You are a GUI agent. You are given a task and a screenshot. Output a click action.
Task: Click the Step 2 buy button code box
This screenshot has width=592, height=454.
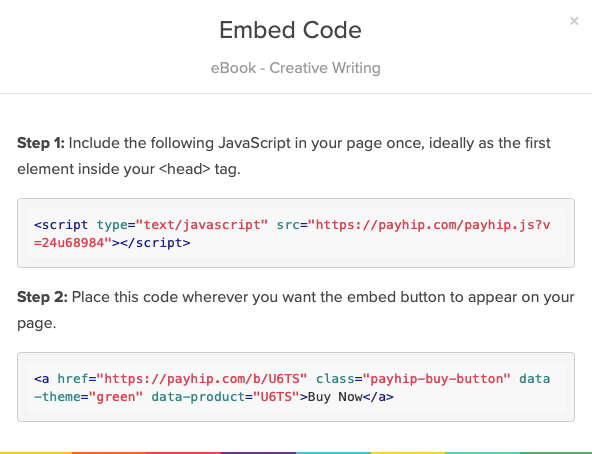296,387
